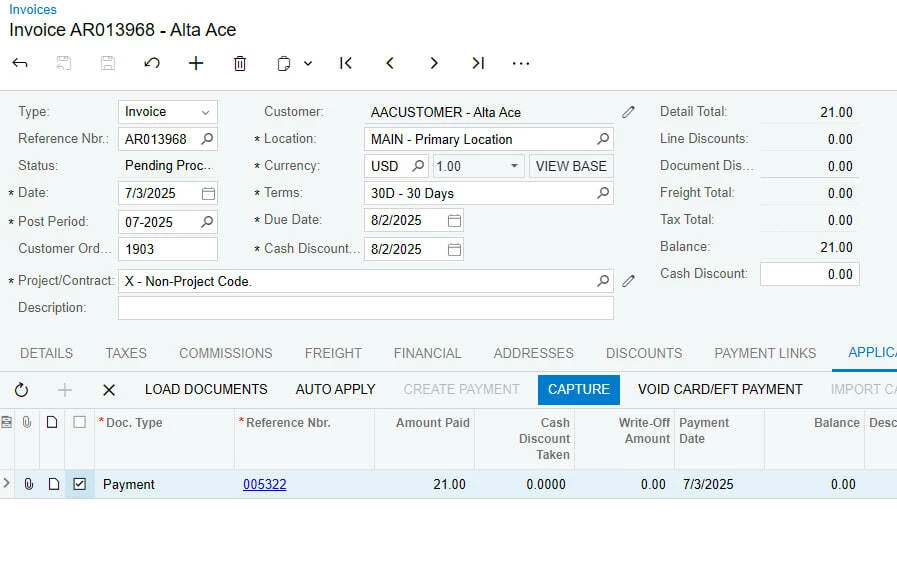Click the Reference Nbr. lookup magnifier
The image size is (897, 561).
click(207, 139)
